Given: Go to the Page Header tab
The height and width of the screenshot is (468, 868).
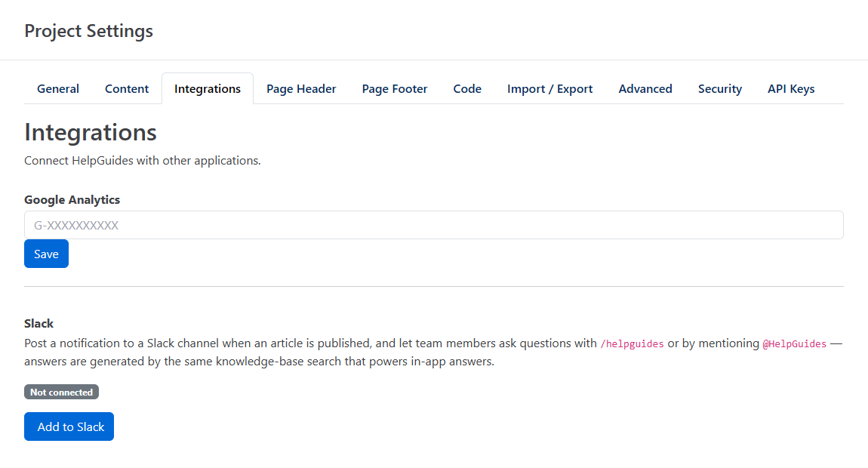Looking at the screenshot, I should [301, 88].
